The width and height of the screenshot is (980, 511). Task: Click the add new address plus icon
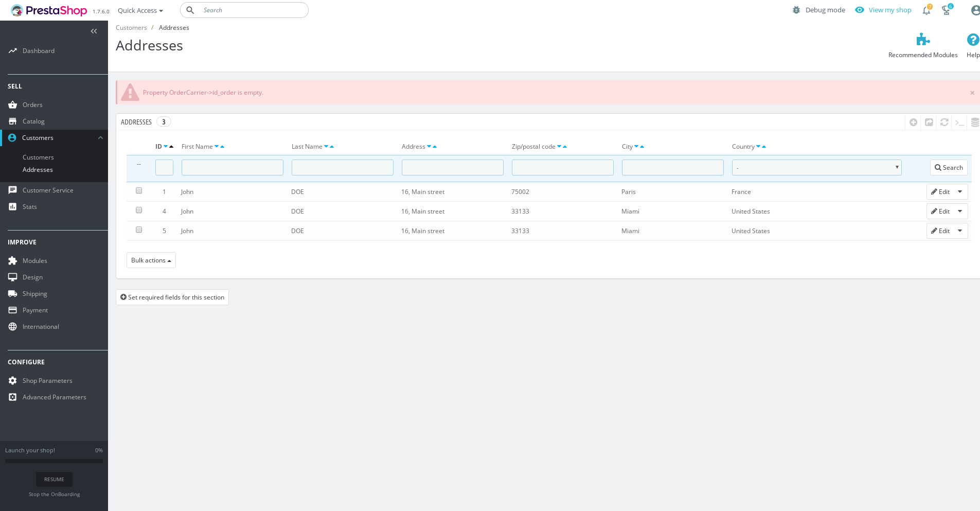point(913,122)
